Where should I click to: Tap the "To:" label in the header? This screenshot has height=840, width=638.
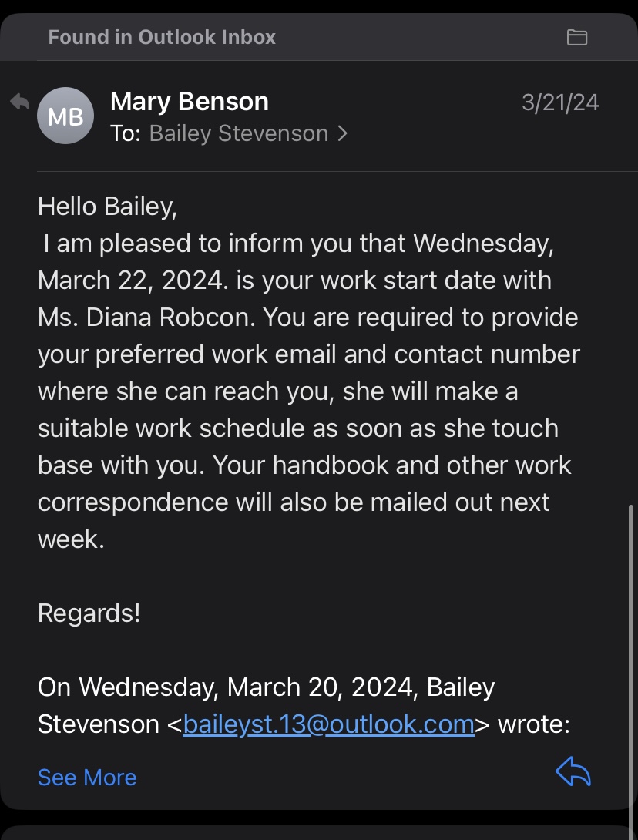tap(126, 133)
